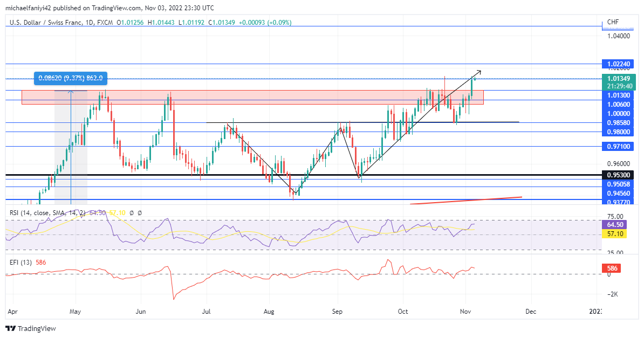
Task: Click the green 1.01349 current price label
Action: point(618,79)
